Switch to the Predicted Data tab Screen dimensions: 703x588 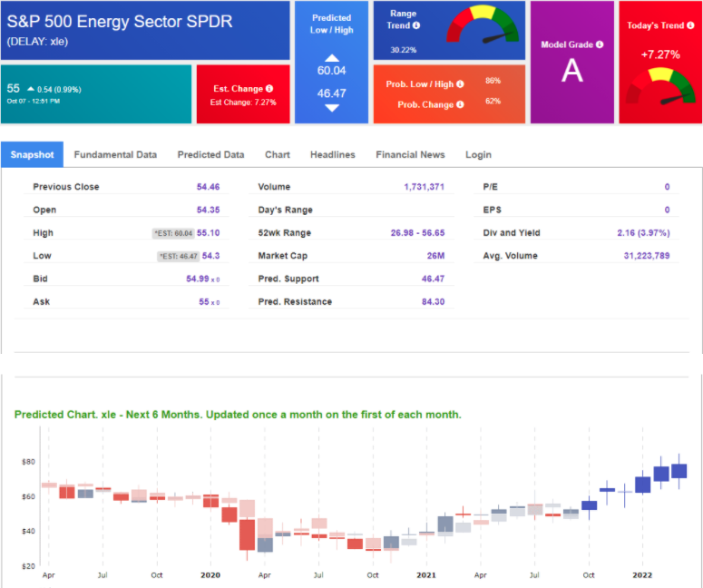[x=210, y=155]
